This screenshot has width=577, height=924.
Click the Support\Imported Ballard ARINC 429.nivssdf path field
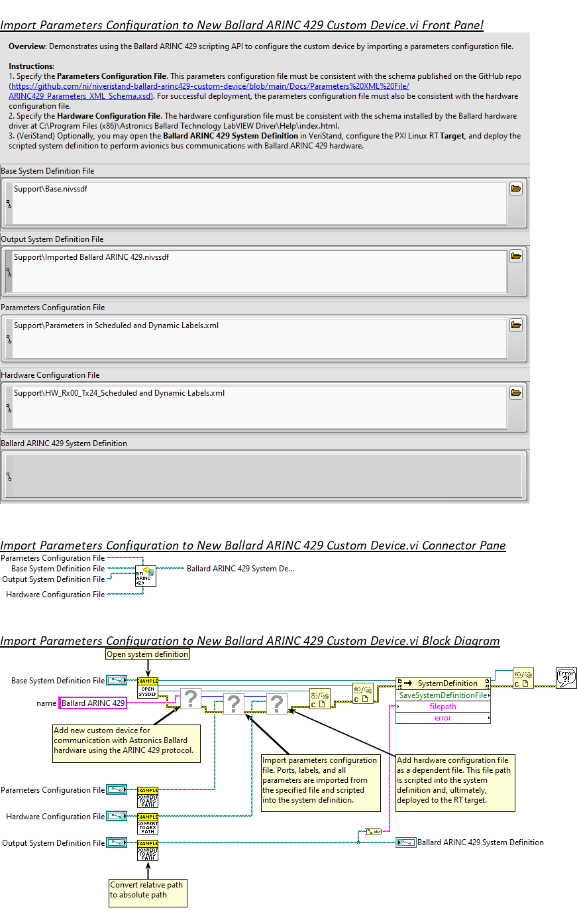click(260, 272)
